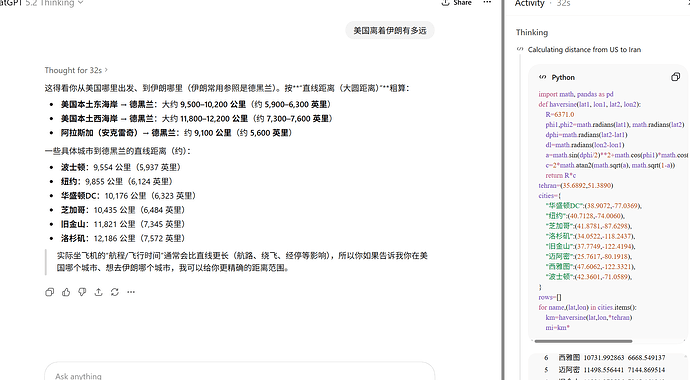Open the ChatGPT 5.2 Thinking model dropdown
The width and height of the screenshot is (690, 380).
pos(41,3)
